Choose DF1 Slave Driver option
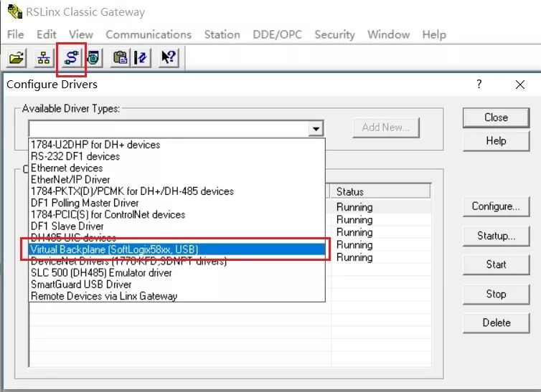This screenshot has height=392, width=541. click(x=177, y=226)
